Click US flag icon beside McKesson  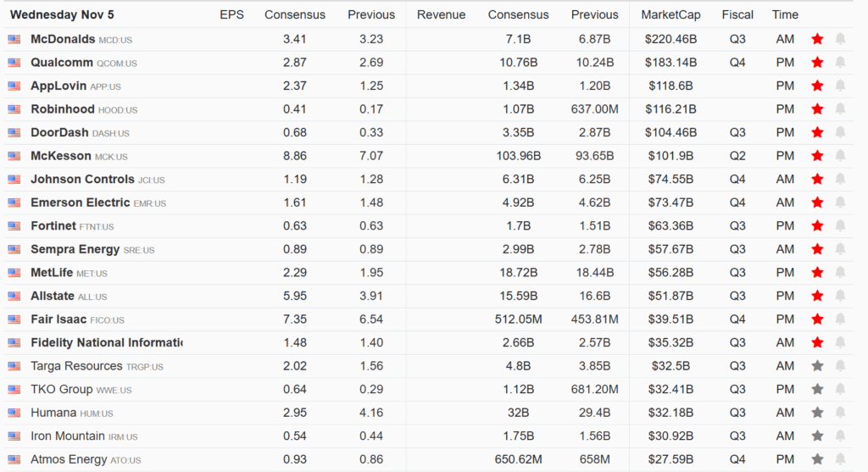click(x=14, y=157)
